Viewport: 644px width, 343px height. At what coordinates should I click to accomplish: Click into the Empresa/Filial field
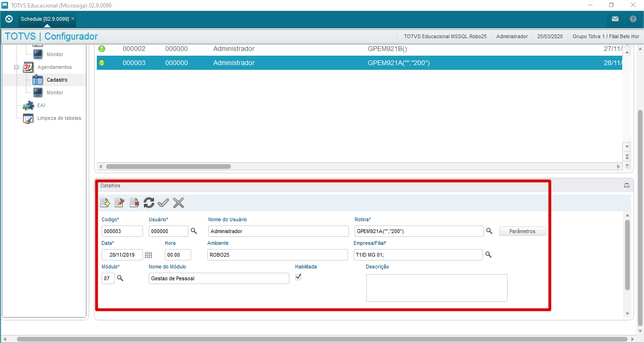pyautogui.click(x=418, y=255)
